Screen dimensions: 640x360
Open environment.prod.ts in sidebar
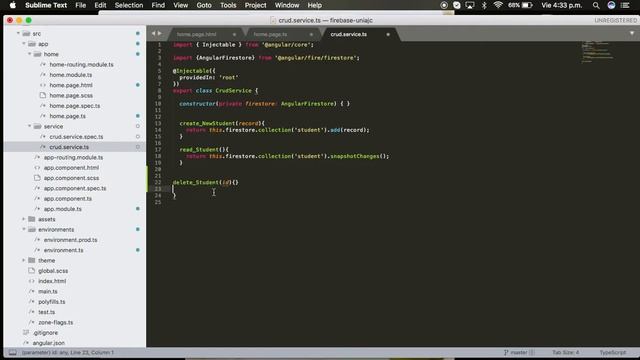[70, 240]
